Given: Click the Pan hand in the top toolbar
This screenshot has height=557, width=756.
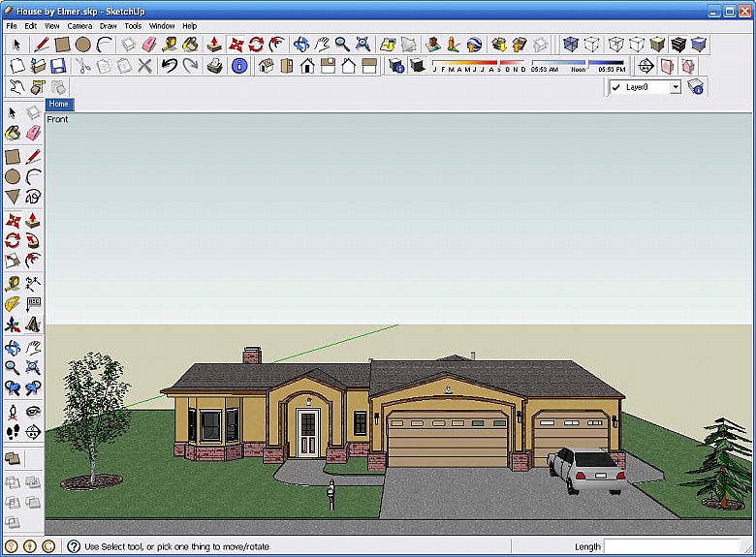Looking at the screenshot, I should pos(322,45).
